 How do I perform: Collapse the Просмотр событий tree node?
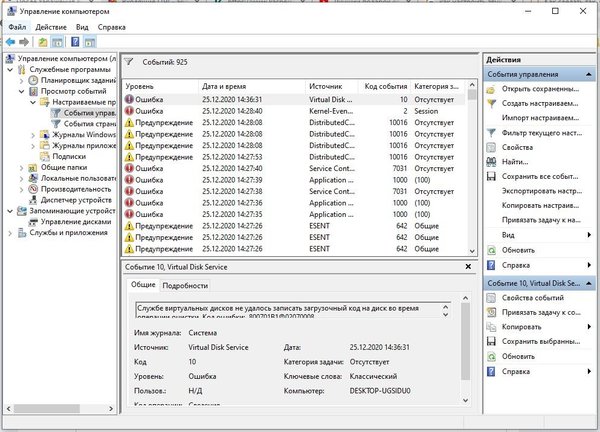point(19,91)
